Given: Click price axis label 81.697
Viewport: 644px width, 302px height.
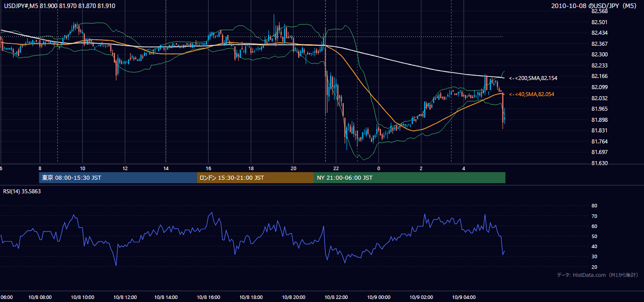Looking at the screenshot, I should pyautogui.click(x=599, y=152).
